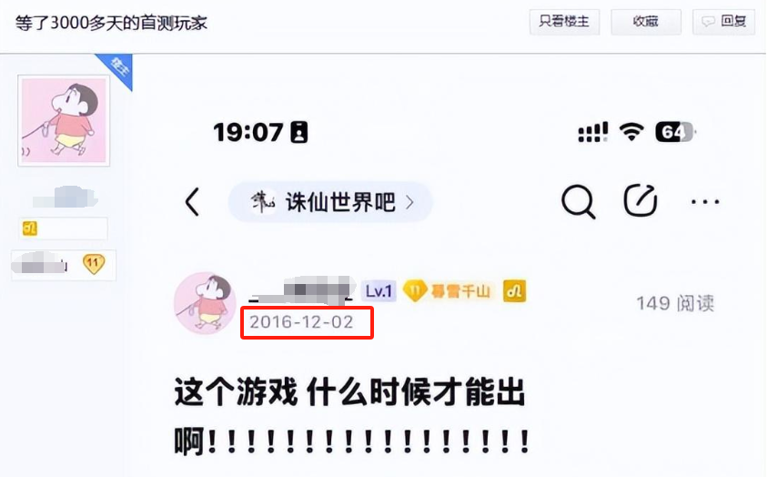Open the sidebar Shin-chan avatar
The width and height of the screenshot is (768, 477).
pyautogui.click(x=64, y=121)
